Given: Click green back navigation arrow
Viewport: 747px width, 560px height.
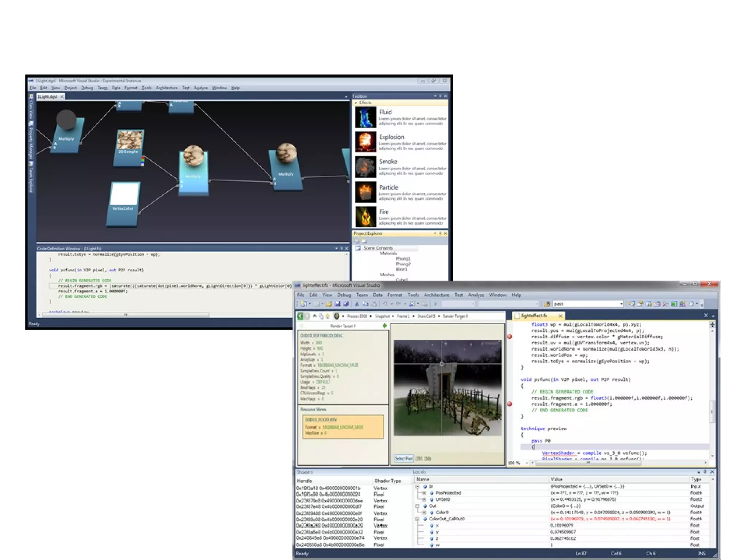Looking at the screenshot, I should coord(301,316).
